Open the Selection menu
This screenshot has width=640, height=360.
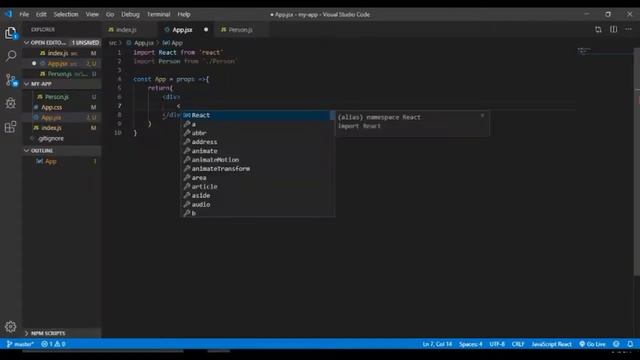point(66,14)
